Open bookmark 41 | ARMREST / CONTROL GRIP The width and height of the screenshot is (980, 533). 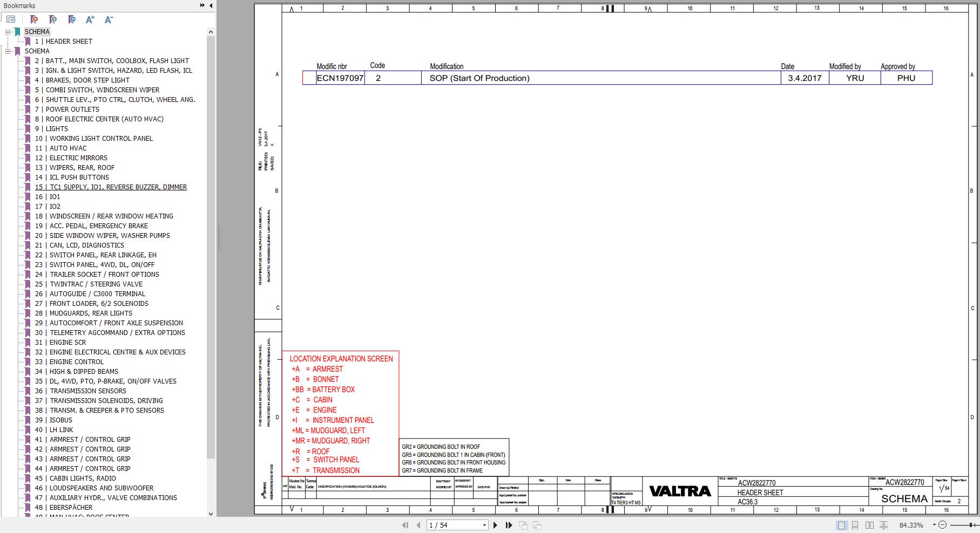pos(83,440)
